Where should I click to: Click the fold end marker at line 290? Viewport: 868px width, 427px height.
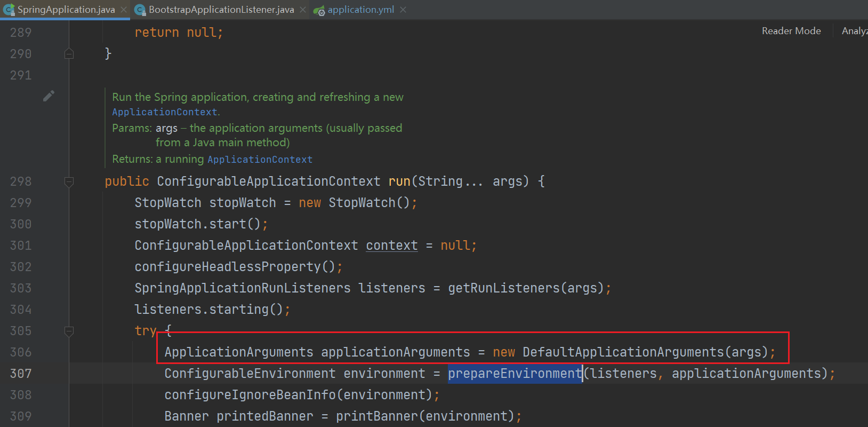[x=69, y=53]
